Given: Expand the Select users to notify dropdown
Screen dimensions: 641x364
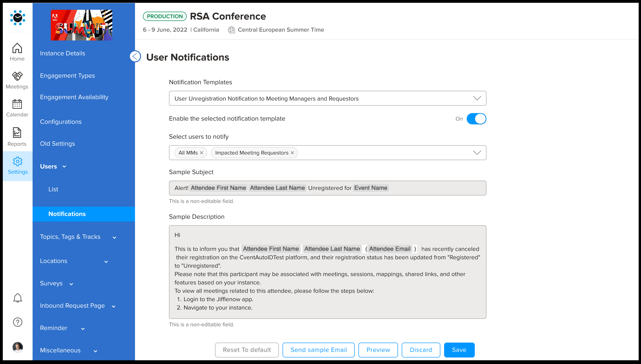Looking at the screenshot, I should tap(477, 153).
